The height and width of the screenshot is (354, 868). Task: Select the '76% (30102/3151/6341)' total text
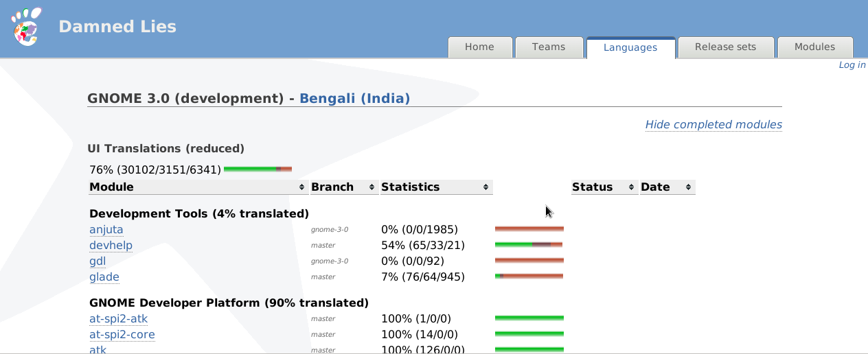pos(155,169)
